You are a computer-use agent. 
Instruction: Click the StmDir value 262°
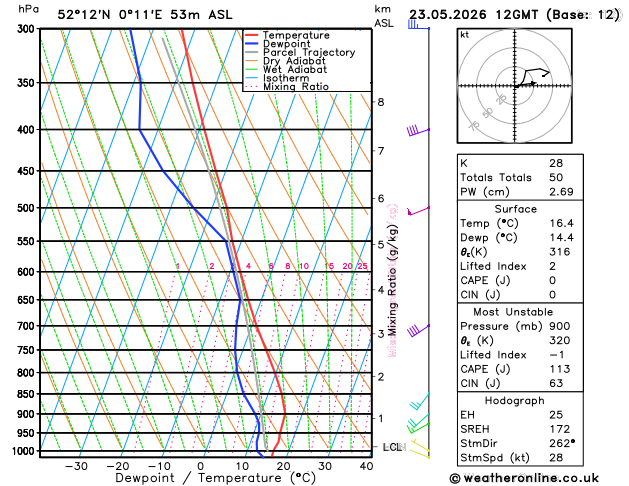pyautogui.click(x=562, y=443)
